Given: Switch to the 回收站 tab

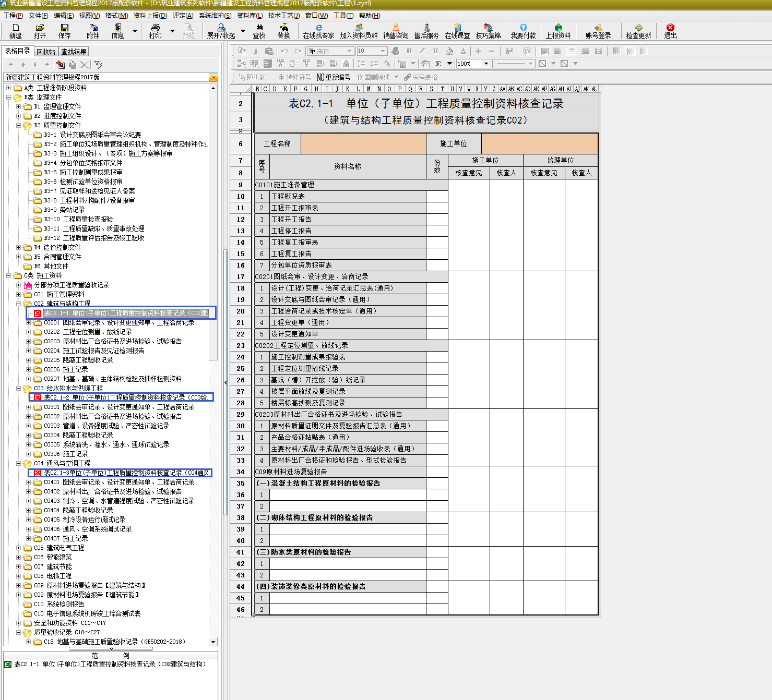Looking at the screenshot, I should [46, 52].
